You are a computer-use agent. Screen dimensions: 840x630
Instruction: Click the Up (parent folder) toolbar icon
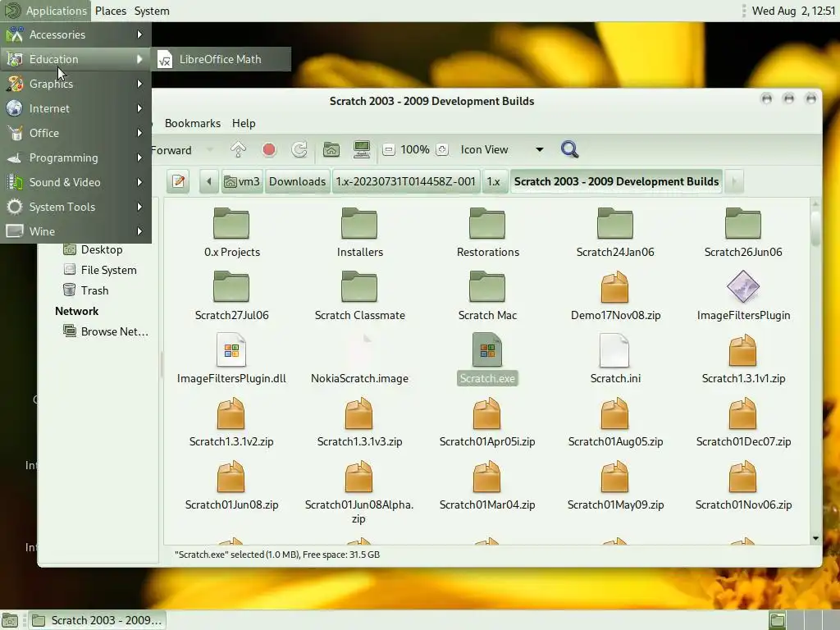(238, 149)
